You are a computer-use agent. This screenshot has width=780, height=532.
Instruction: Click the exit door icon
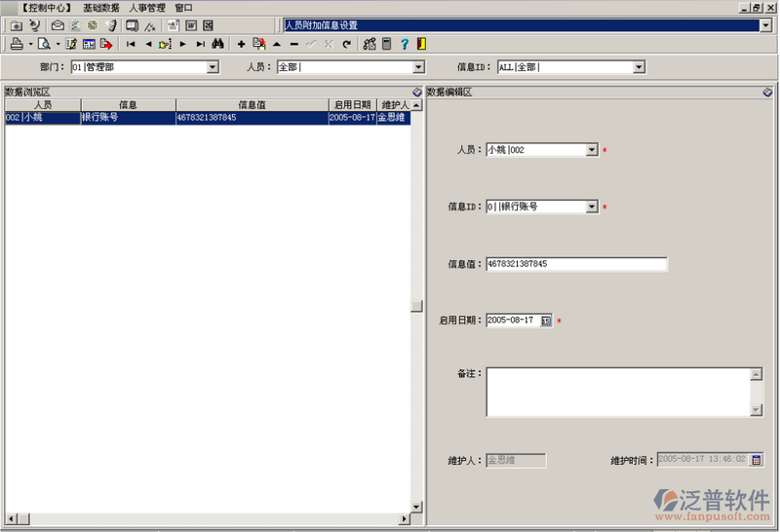coord(421,44)
